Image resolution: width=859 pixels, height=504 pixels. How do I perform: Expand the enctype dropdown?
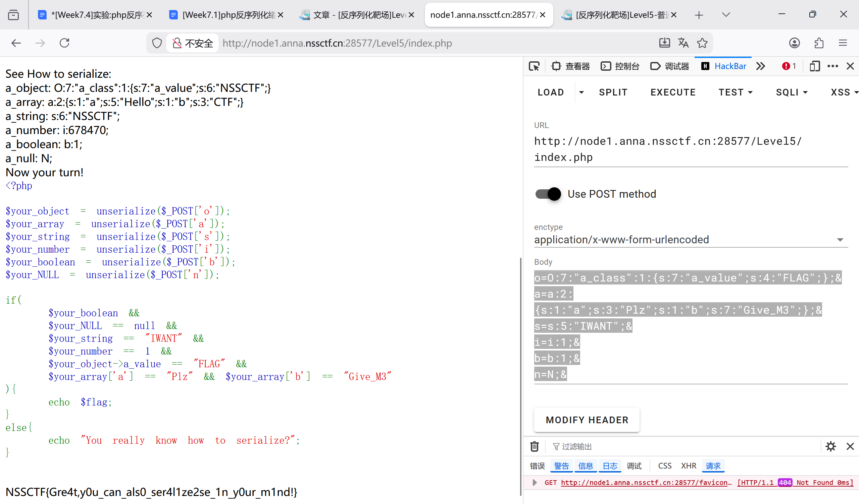click(840, 240)
